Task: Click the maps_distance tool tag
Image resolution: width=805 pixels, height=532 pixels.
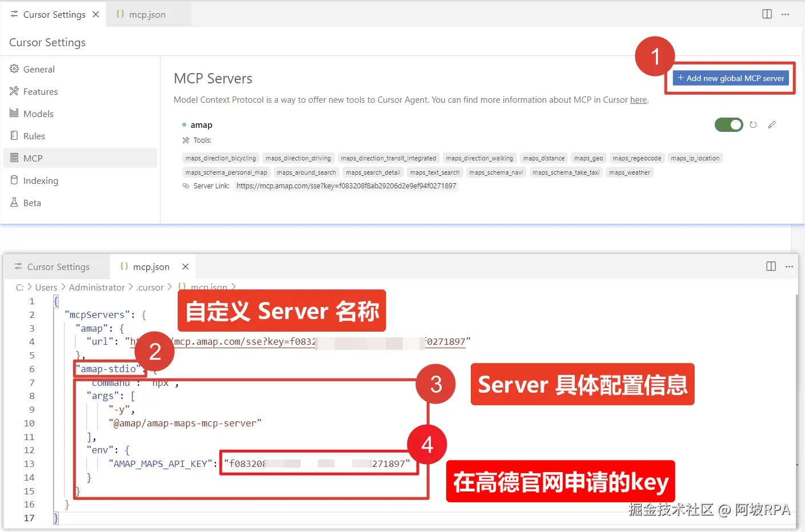Action: 544,158
